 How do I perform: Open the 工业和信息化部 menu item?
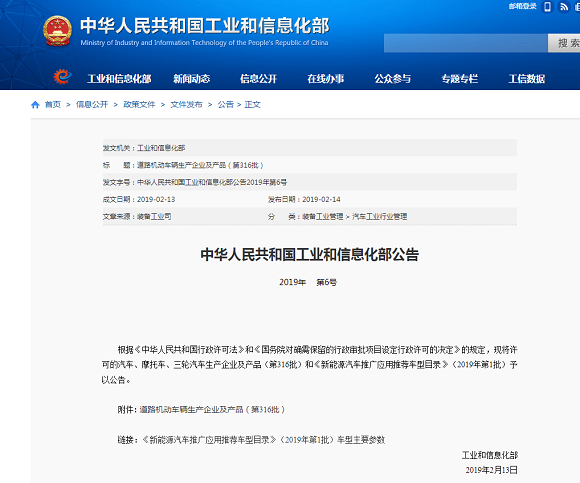(x=119, y=78)
